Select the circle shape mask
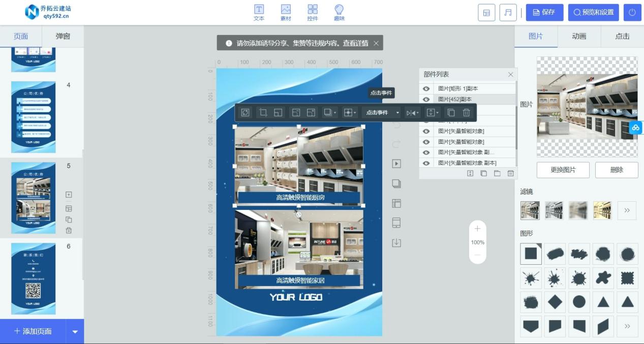The width and height of the screenshot is (644, 344). (x=579, y=302)
